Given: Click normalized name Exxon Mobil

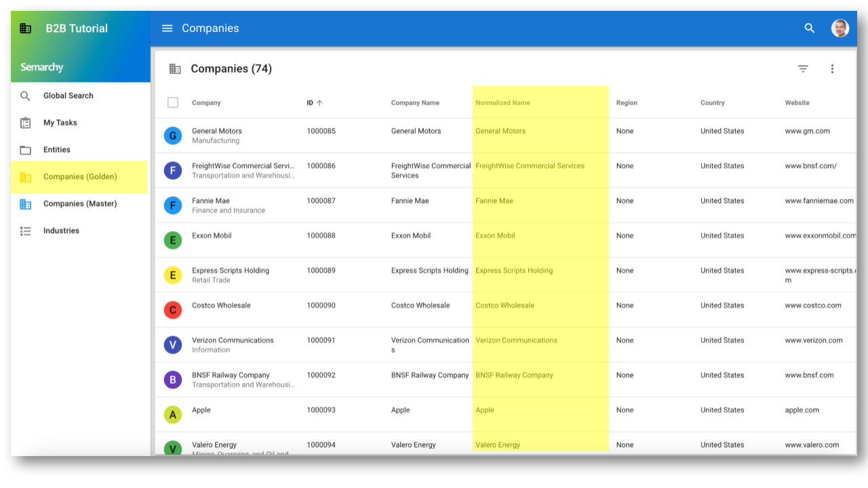Looking at the screenshot, I should pyautogui.click(x=495, y=236).
